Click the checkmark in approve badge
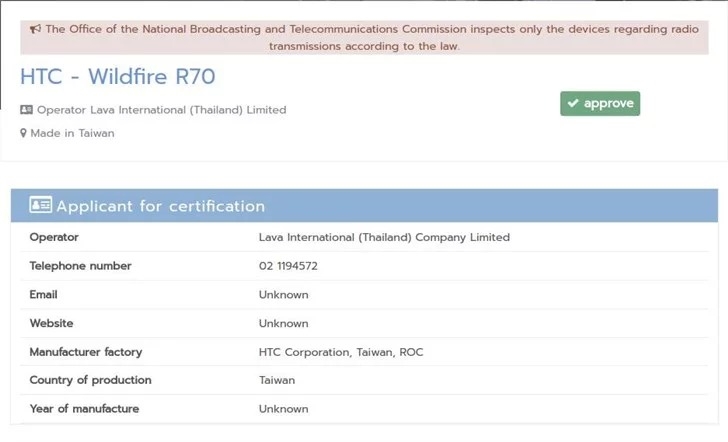This screenshot has width=728, height=442. 573,103
